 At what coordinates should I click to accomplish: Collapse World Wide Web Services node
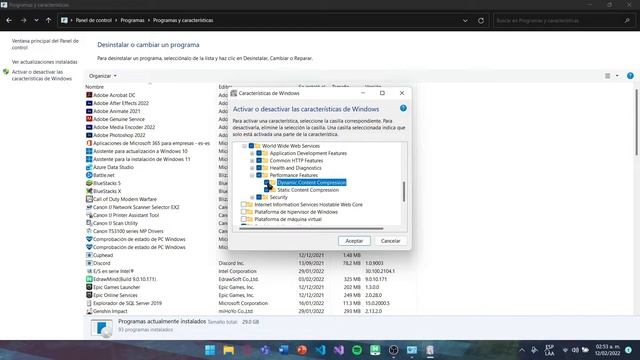click(244, 146)
